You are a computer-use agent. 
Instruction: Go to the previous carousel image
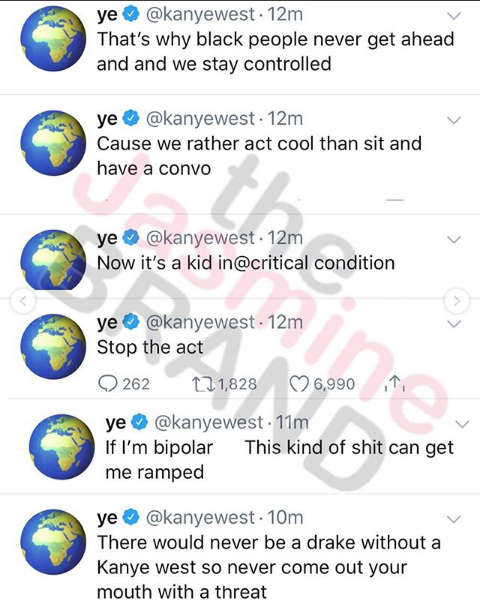tap(23, 301)
